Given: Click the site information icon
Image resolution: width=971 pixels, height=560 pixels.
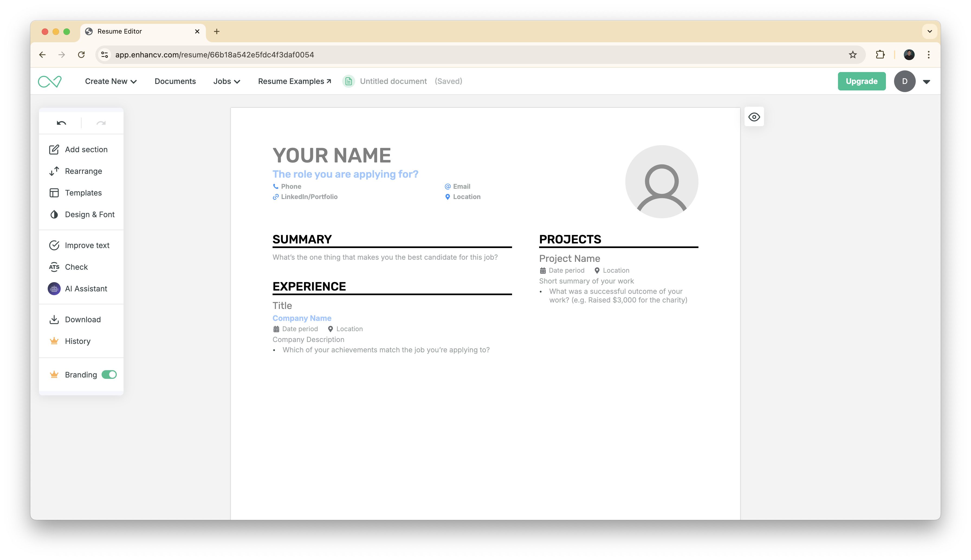Looking at the screenshot, I should tap(105, 55).
